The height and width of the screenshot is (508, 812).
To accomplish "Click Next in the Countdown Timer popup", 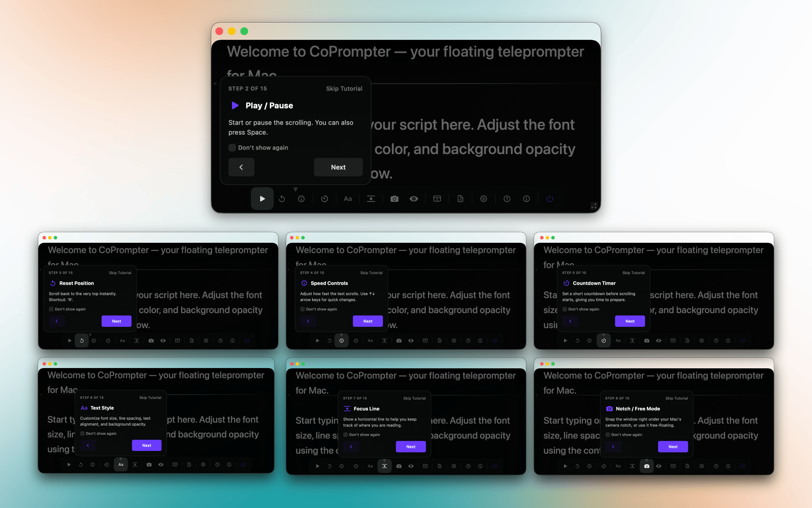I will coord(630,321).
